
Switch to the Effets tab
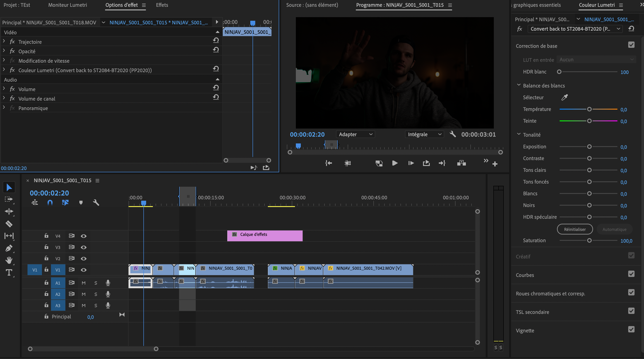click(x=162, y=5)
